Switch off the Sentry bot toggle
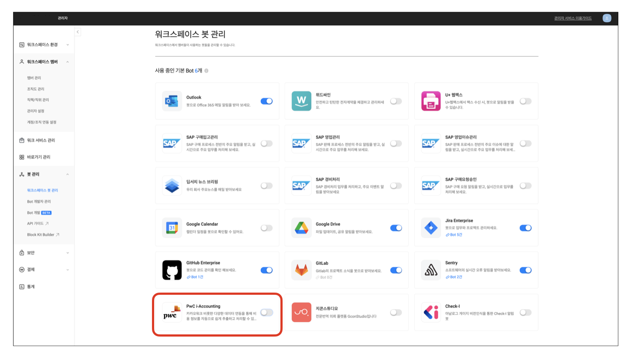The image size is (634, 364). tap(526, 270)
